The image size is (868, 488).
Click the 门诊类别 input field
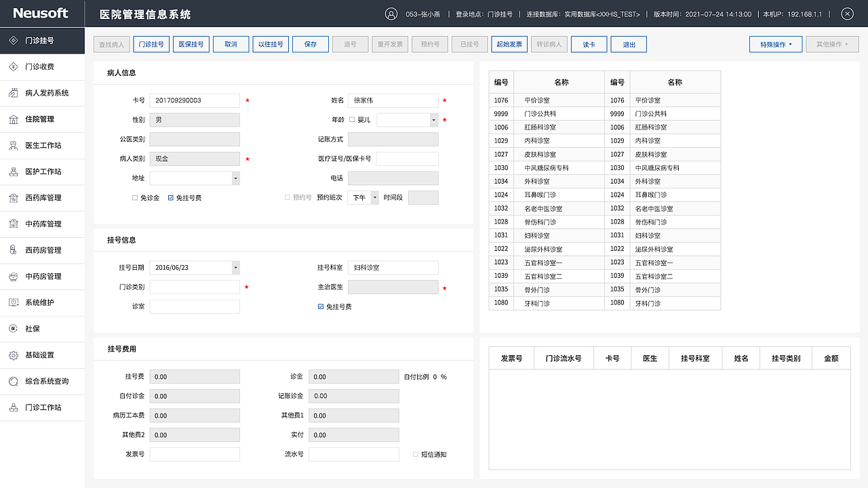pos(195,287)
